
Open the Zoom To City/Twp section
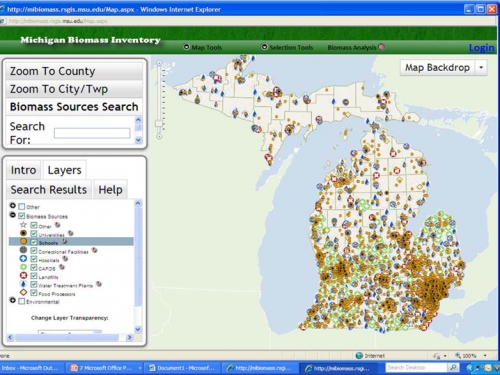click(x=74, y=89)
